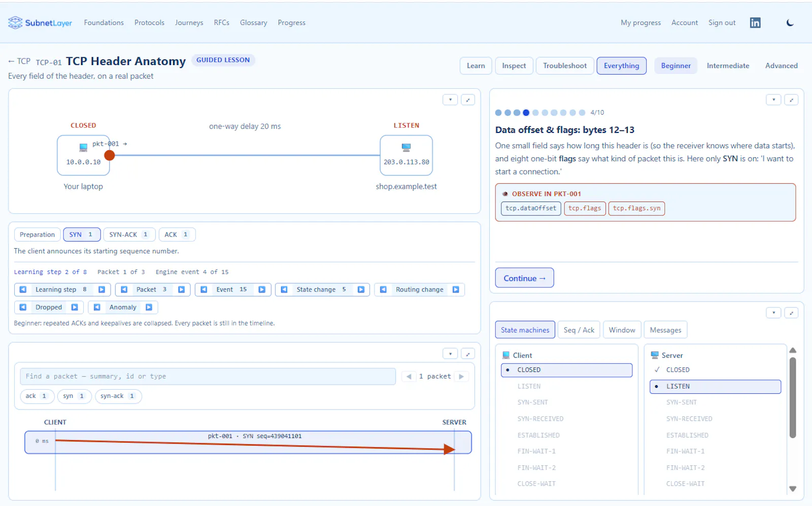Select the Troubleshoot mode

(x=565, y=65)
